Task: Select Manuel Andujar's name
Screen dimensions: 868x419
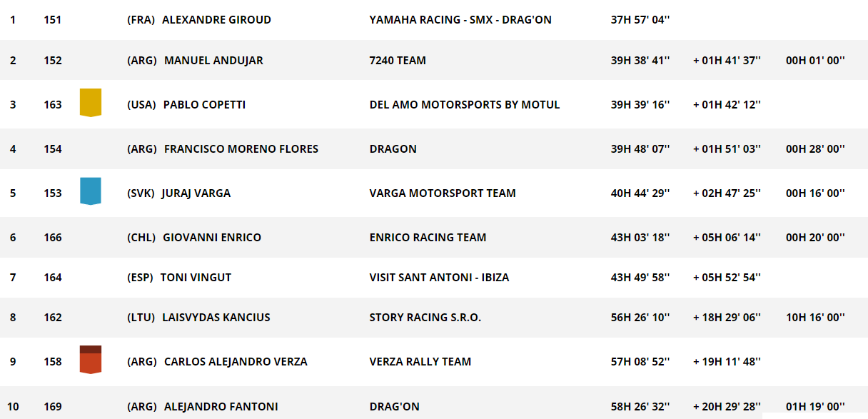Action: 213,61
